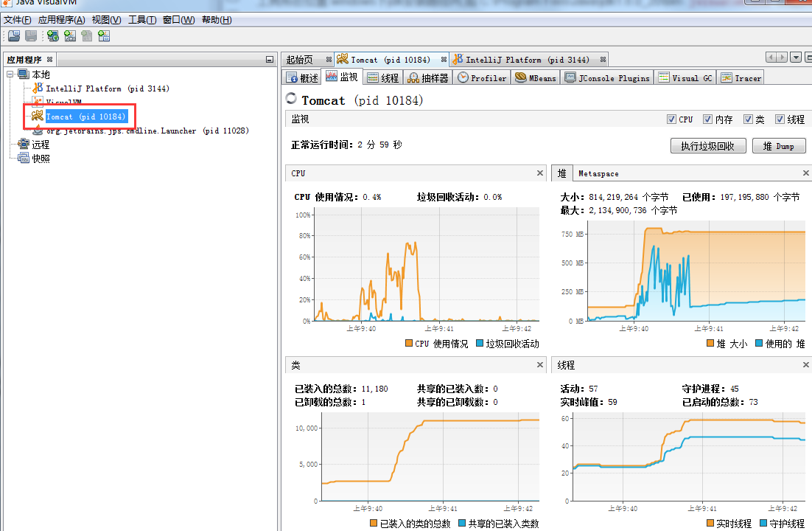The height and width of the screenshot is (531, 812).
Task: Click the 执行垃圾回收 button
Action: [x=708, y=146]
